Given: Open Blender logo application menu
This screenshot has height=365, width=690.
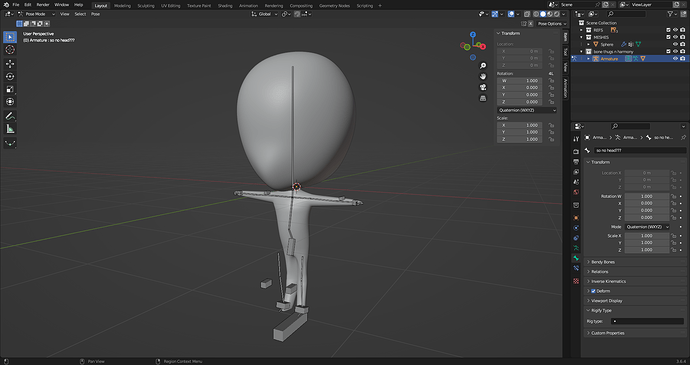Looking at the screenshot, I should point(6,5).
